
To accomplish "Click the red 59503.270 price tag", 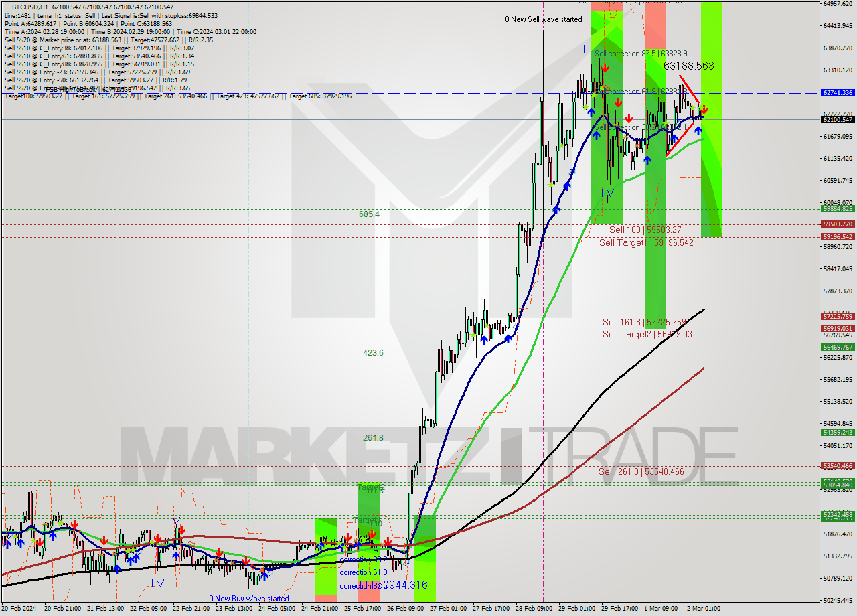I will [838, 224].
